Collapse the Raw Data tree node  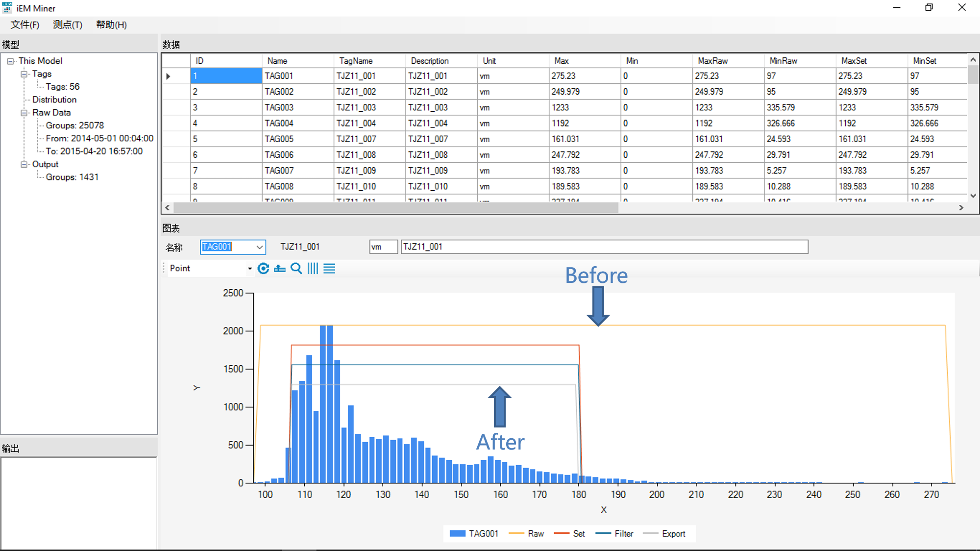click(x=24, y=113)
